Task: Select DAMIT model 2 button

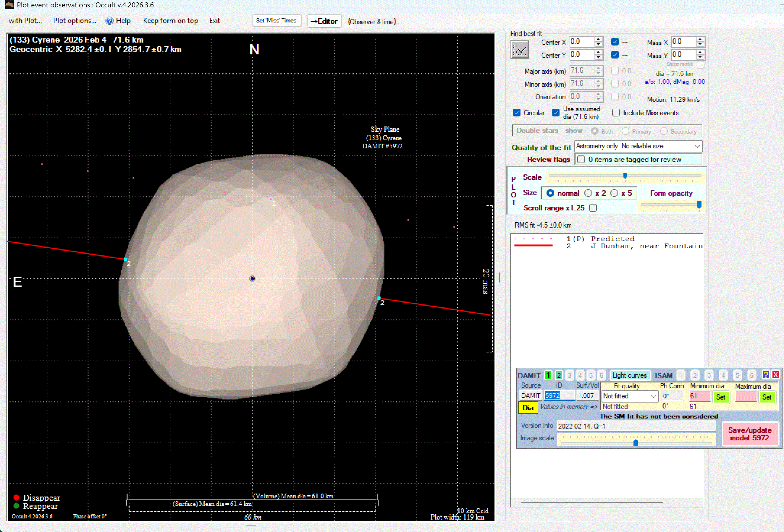Action: pyautogui.click(x=559, y=375)
